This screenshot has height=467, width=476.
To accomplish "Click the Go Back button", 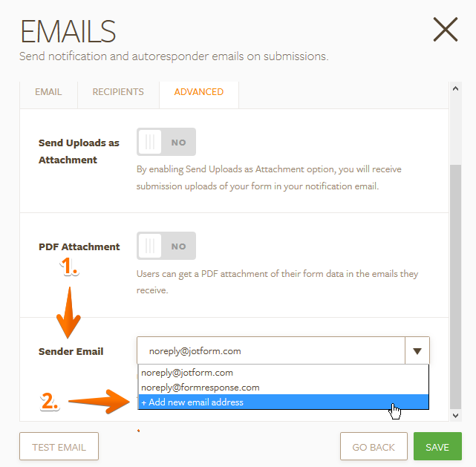I will [x=374, y=447].
